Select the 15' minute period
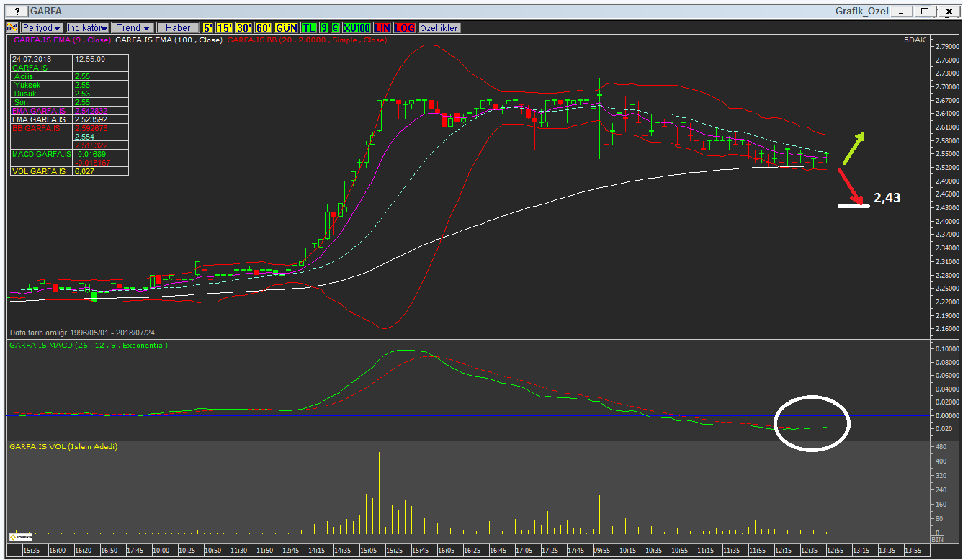The width and height of the screenshot is (963, 560). click(x=225, y=27)
